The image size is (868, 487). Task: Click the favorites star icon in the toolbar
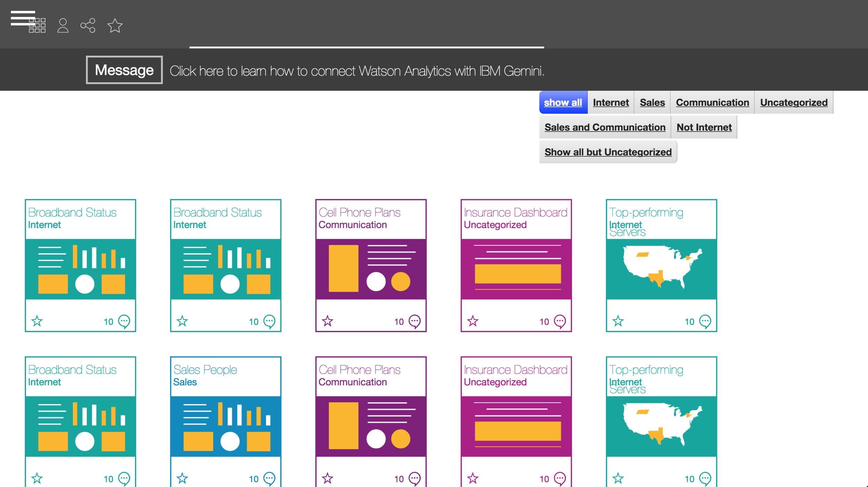click(x=115, y=25)
